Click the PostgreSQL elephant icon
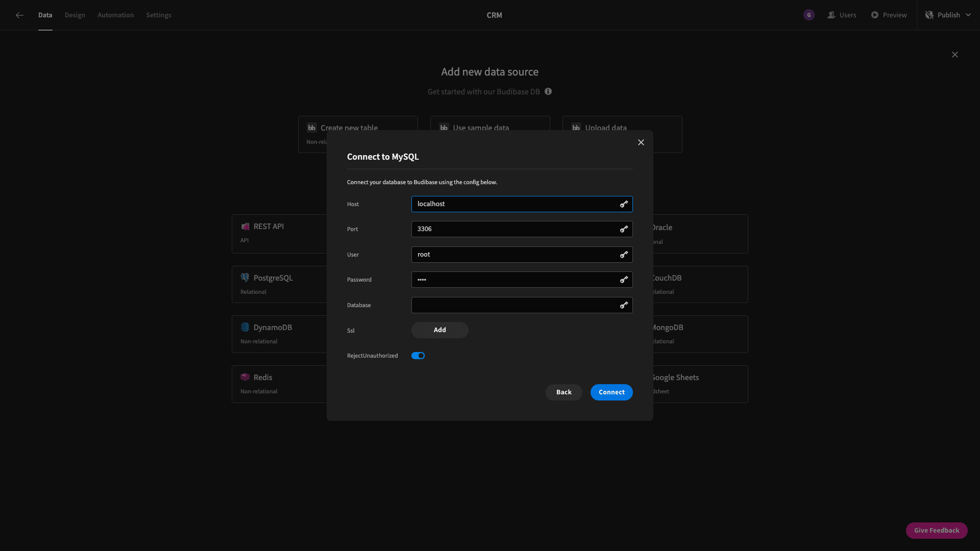The width and height of the screenshot is (980, 551). pyautogui.click(x=245, y=278)
